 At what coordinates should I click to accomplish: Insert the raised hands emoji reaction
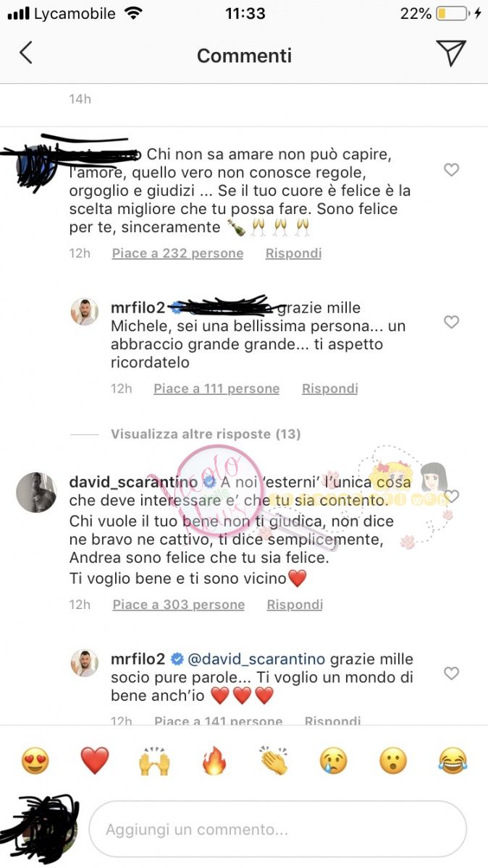click(153, 761)
